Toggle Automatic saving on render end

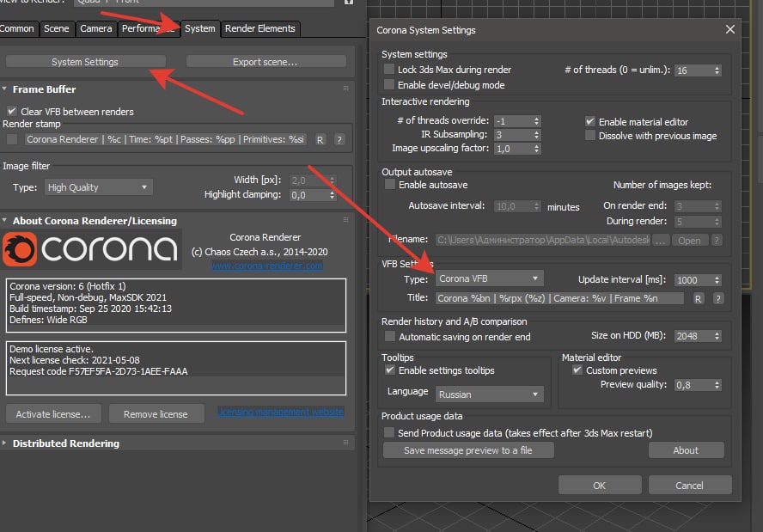click(x=390, y=336)
